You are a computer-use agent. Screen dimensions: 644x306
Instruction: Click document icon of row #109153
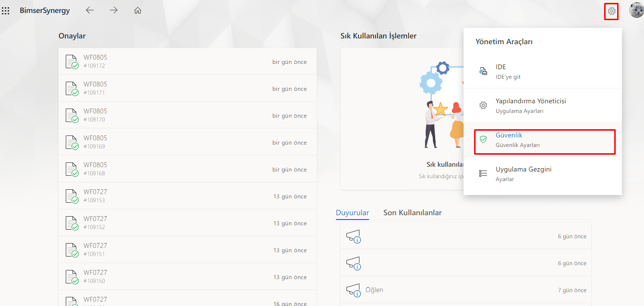point(72,196)
